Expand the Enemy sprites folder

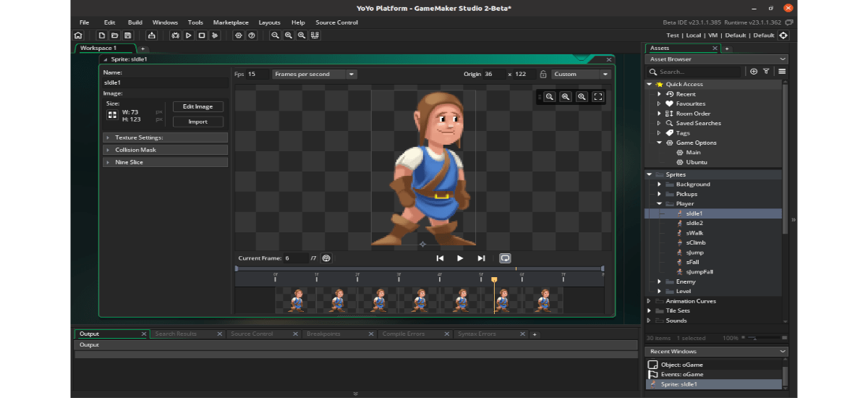pos(659,281)
